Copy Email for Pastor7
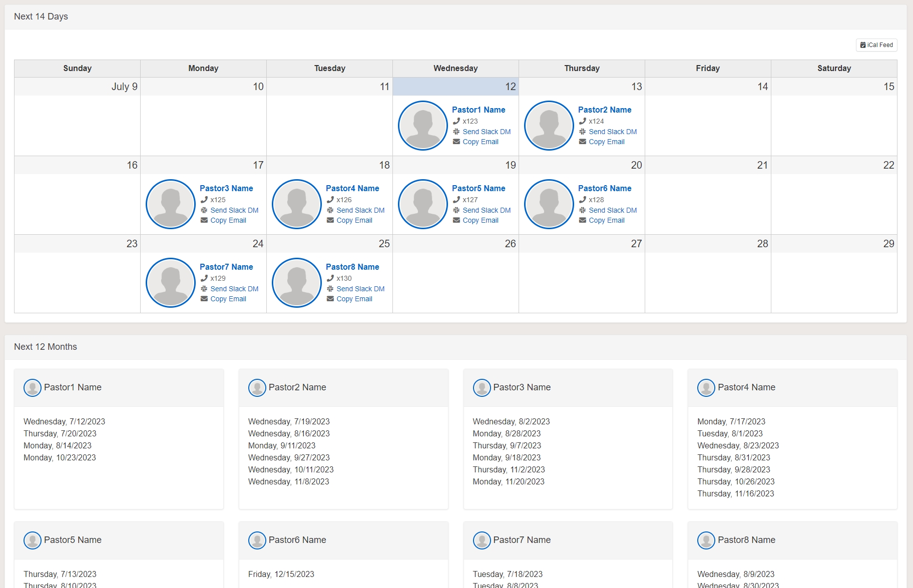 pyautogui.click(x=228, y=299)
